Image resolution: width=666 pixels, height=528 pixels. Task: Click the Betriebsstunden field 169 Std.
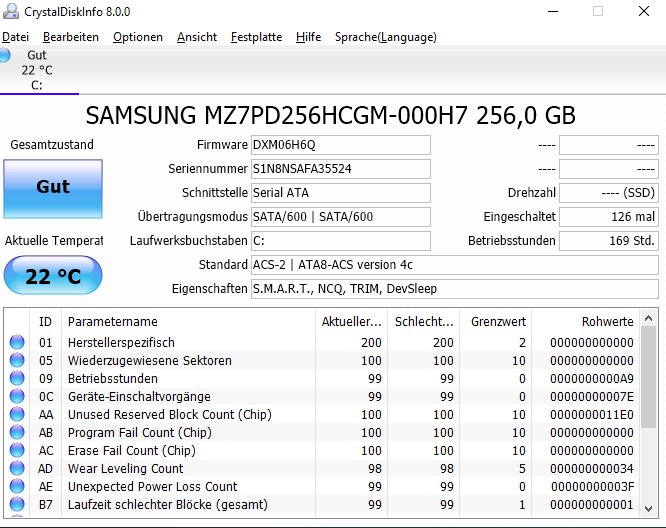(609, 241)
